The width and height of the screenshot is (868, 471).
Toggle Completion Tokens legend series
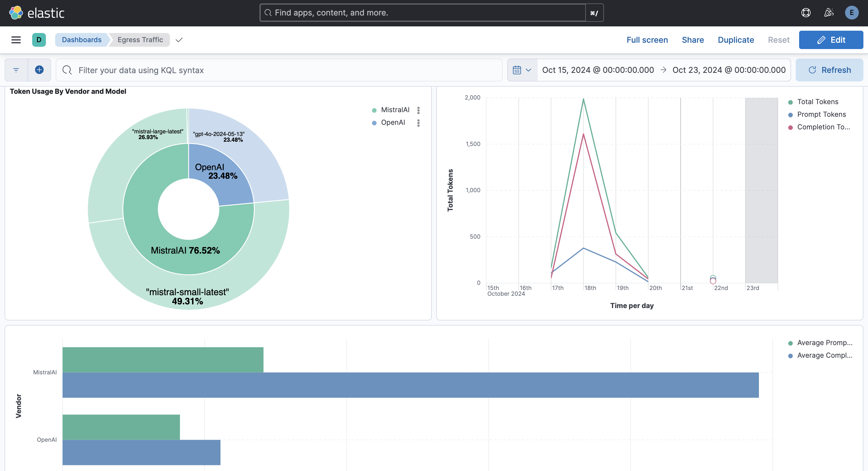coord(823,127)
